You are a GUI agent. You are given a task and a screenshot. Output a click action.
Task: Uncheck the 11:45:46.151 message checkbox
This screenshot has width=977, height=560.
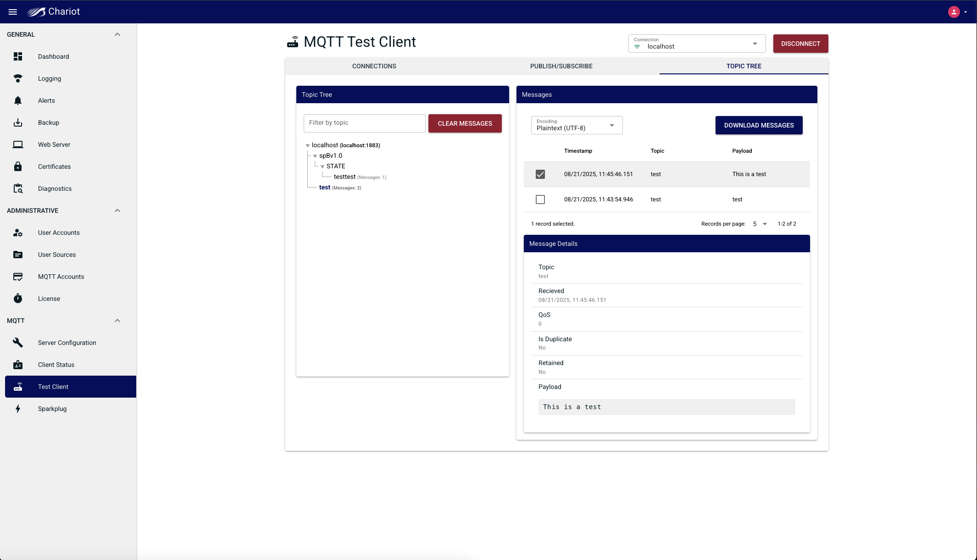point(540,174)
